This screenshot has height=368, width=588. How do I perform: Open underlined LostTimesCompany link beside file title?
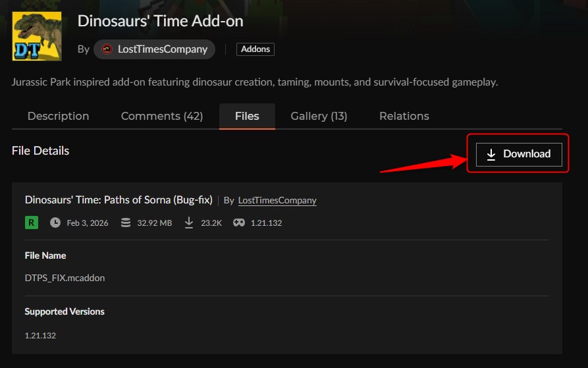[x=277, y=200]
